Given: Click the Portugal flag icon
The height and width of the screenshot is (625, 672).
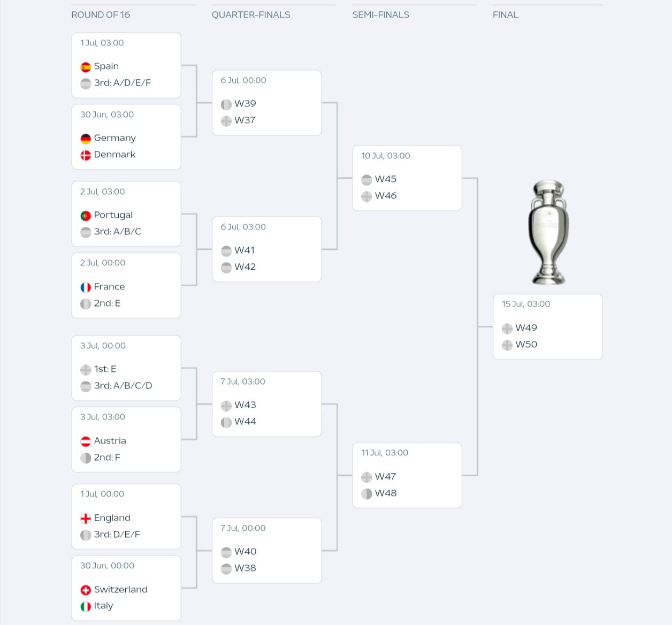Looking at the screenshot, I should pos(86,216).
